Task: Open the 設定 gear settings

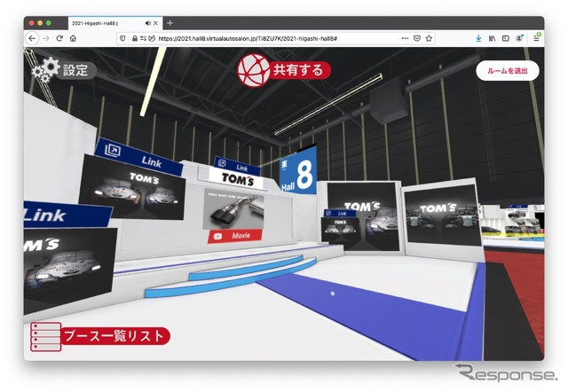Action: coord(63,69)
